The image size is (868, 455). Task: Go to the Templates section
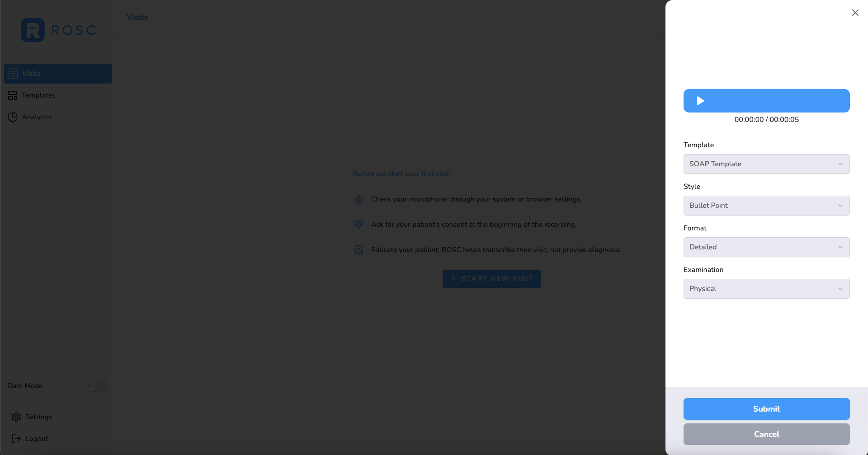point(38,95)
